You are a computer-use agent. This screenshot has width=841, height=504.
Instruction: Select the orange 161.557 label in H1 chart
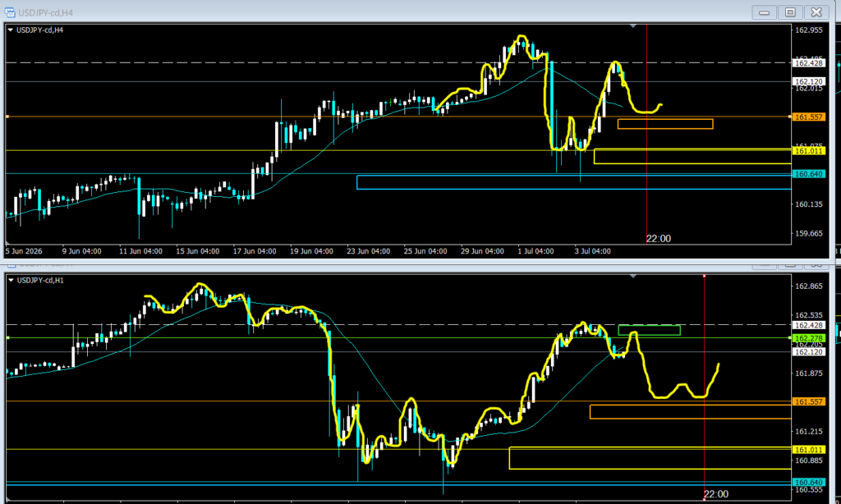[808, 401]
